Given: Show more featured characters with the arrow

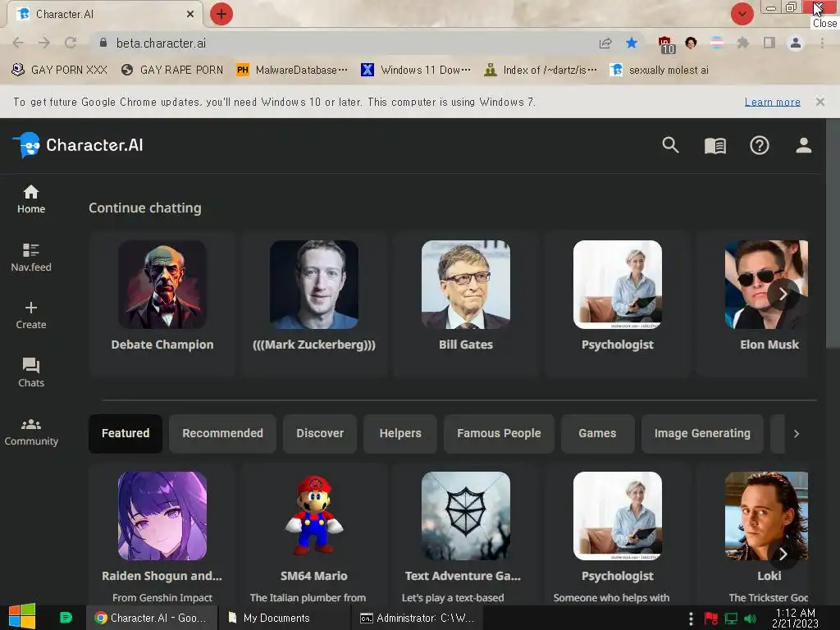Looking at the screenshot, I should [783, 554].
